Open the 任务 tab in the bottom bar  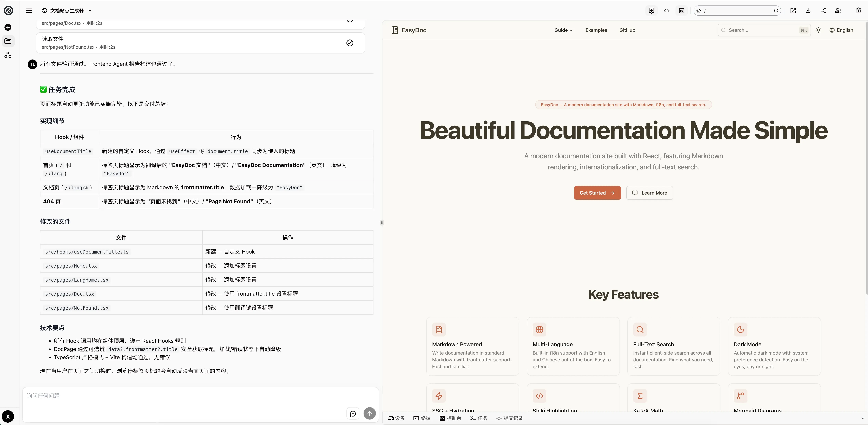tap(478, 418)
